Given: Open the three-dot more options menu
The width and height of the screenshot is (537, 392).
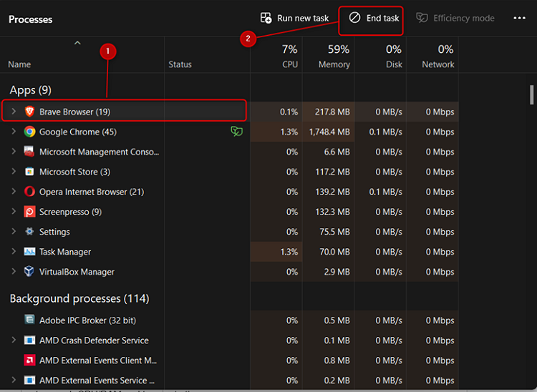Looking at the screenshot, I should (519, 18).
